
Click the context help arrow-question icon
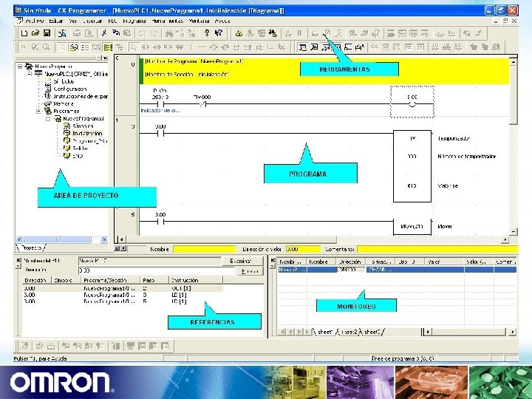pos(219,33)
